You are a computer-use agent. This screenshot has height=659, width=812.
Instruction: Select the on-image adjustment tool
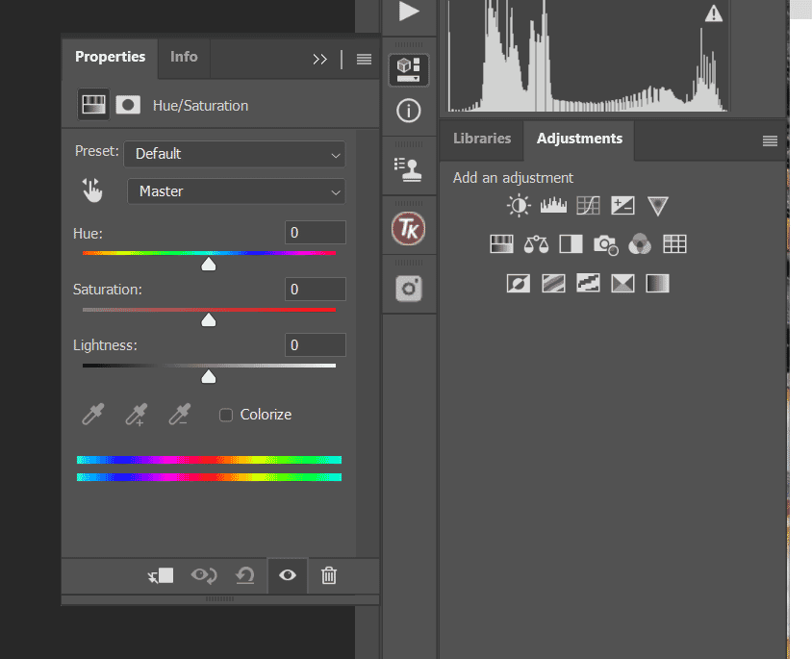point(91,190)
